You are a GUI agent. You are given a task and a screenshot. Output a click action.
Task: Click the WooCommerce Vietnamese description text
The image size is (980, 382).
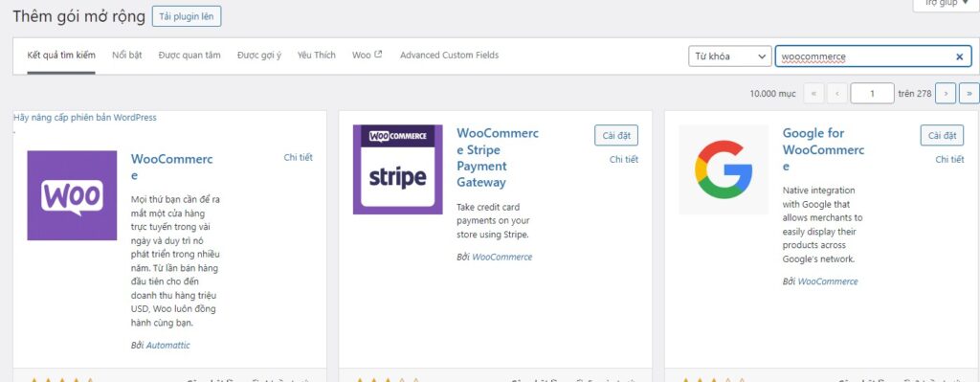point(176,261)
